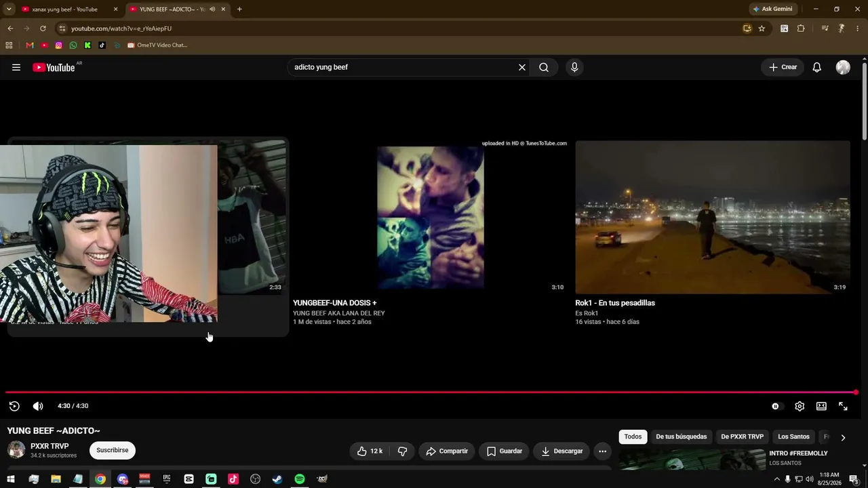Open more actions three-dot menu under video
868x488 pixels.
click(x=602, y=451)
